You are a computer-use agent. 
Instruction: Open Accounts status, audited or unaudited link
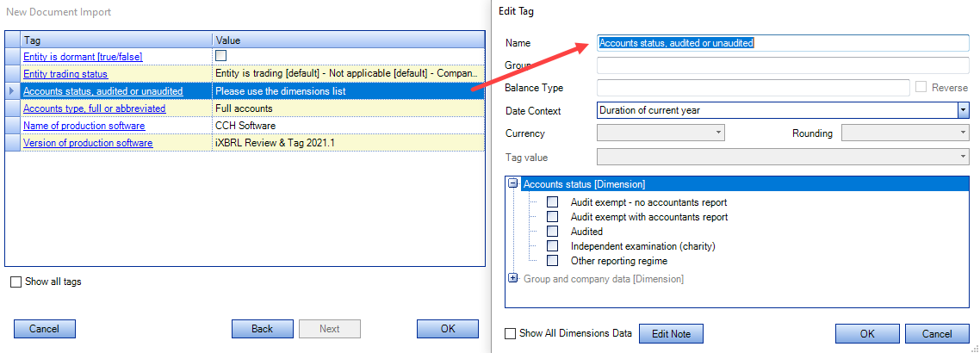tap(102, 91)
